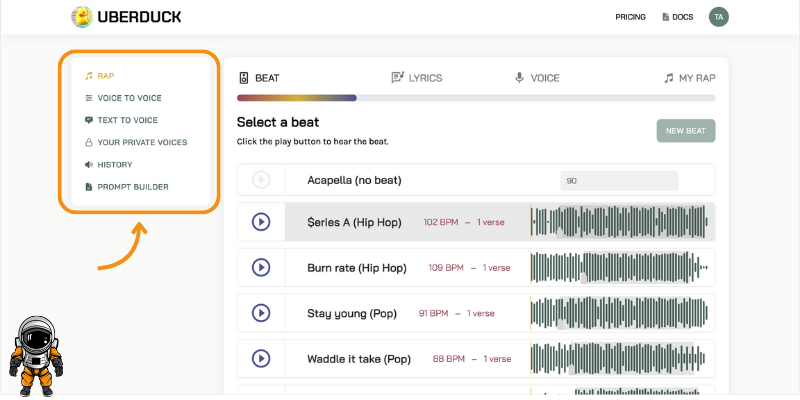Image resolution: width=800 pixels, height=400 pixels.
Task: Play the $eries A (Hip Hop) beat
Action: 261,222
